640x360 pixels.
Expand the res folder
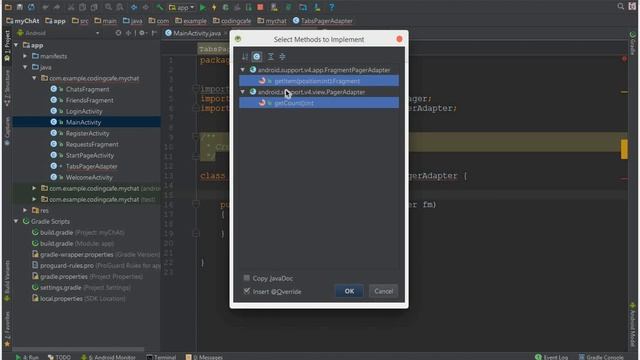point(25,210)
